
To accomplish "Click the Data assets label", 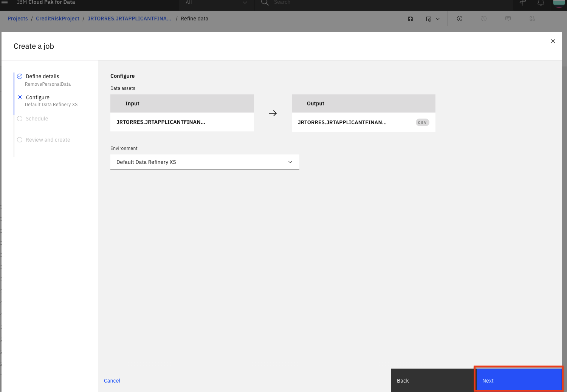I will point(123,88).
